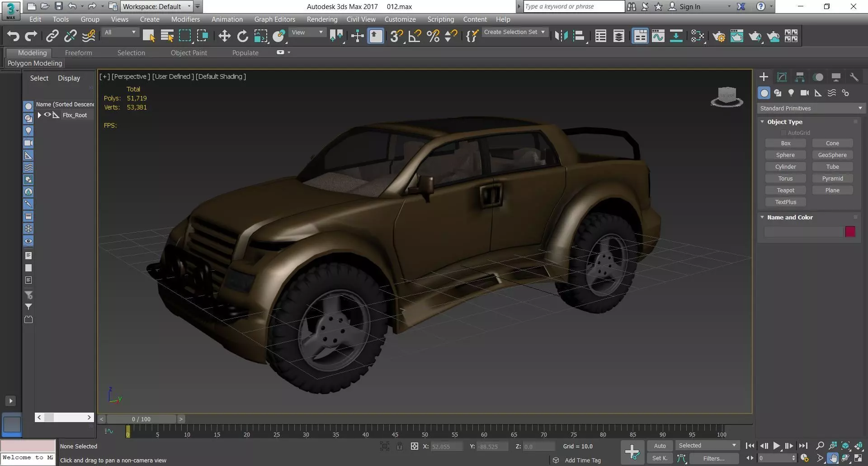Open the Material Editor icon
The width and height of the screenshot is (868, 466).
pyautogui.click(x=698, y=36)
